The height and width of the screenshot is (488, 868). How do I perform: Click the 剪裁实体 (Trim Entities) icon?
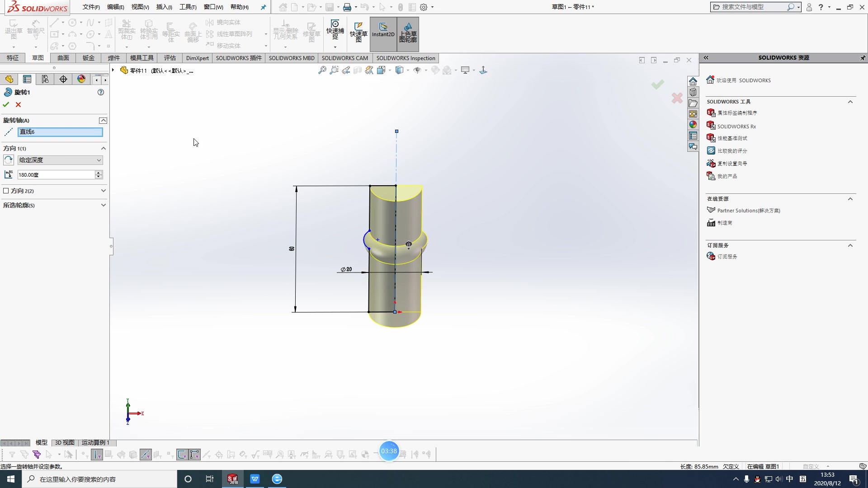127,29
